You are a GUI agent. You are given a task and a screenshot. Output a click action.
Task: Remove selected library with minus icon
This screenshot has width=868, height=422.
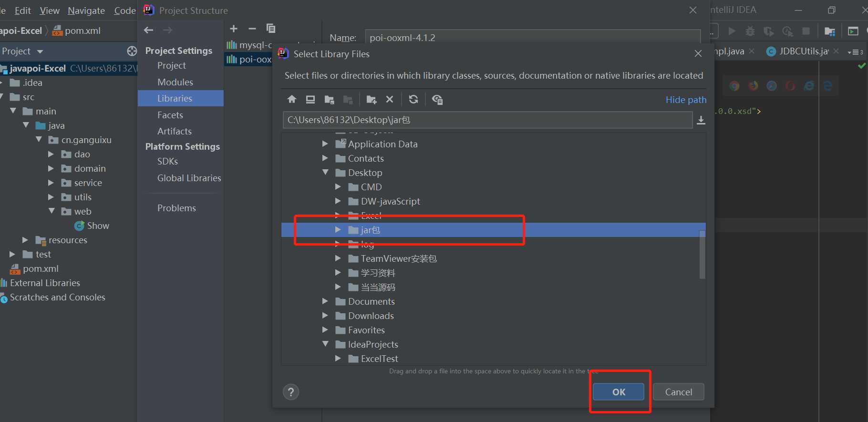point(252,29)
